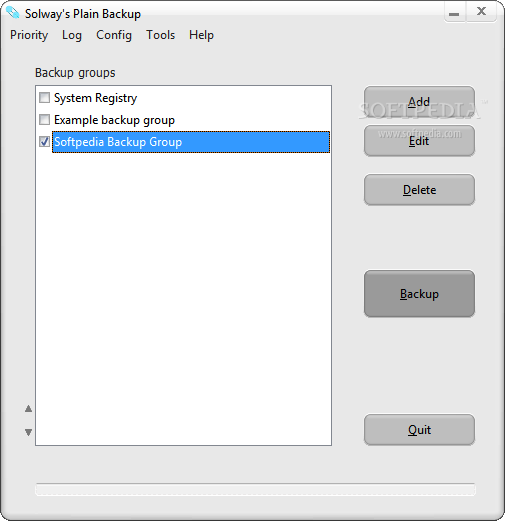Open the Priority menu
505x521 pixels.
(x=29, y=35)
